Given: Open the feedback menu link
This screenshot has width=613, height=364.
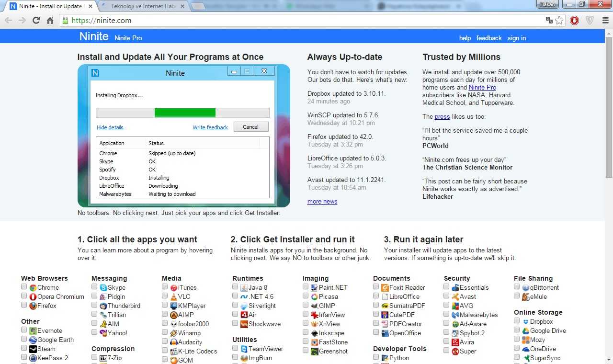Looking at the screenshot, I should coord(489,38).
